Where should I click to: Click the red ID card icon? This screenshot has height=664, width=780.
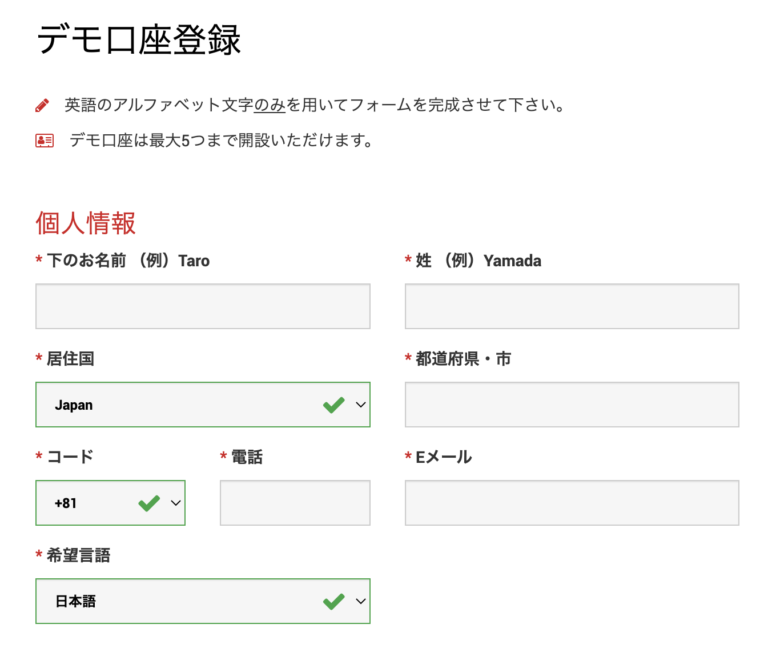point(44,141)
